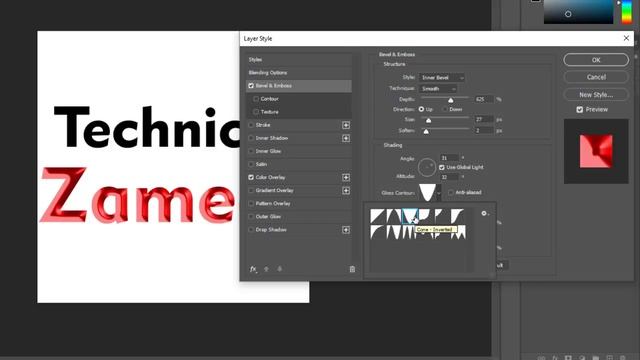Screen dimensions: 640x360
Task: Select the Down direction radio button
Action: [x=445, y=109]
